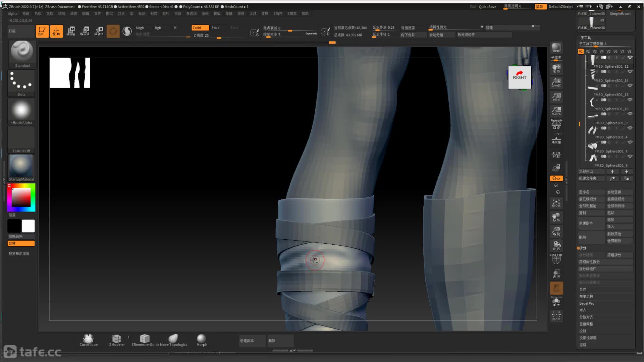644x362 pixels.
Task: Click the QuickSave button
Action: [487, 7]
